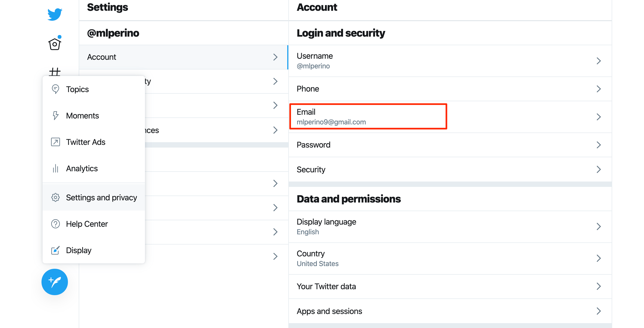Expand the Username row chevron
Image resolution: width=644 pixels, height=328 pixels.
598,61
